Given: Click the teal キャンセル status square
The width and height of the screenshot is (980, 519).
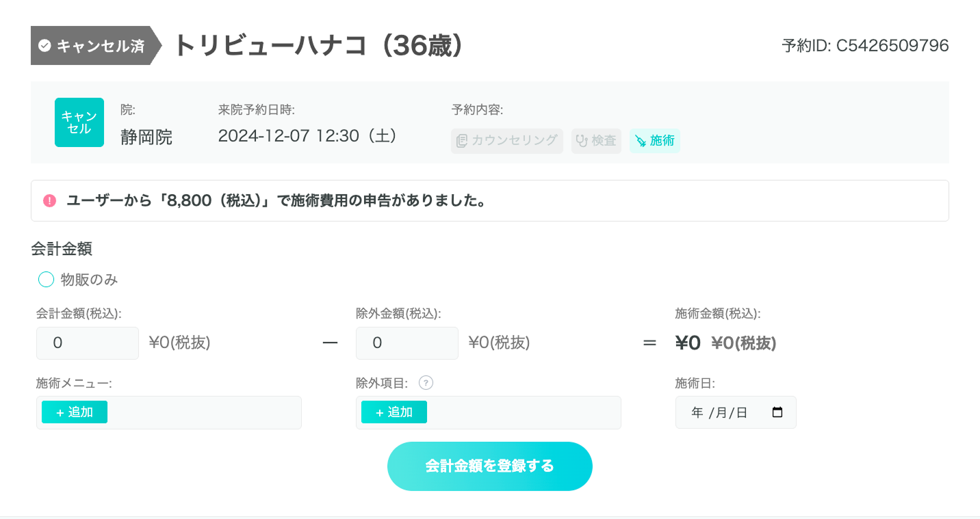Looking at the screenshot, I should tap(79, 122).
